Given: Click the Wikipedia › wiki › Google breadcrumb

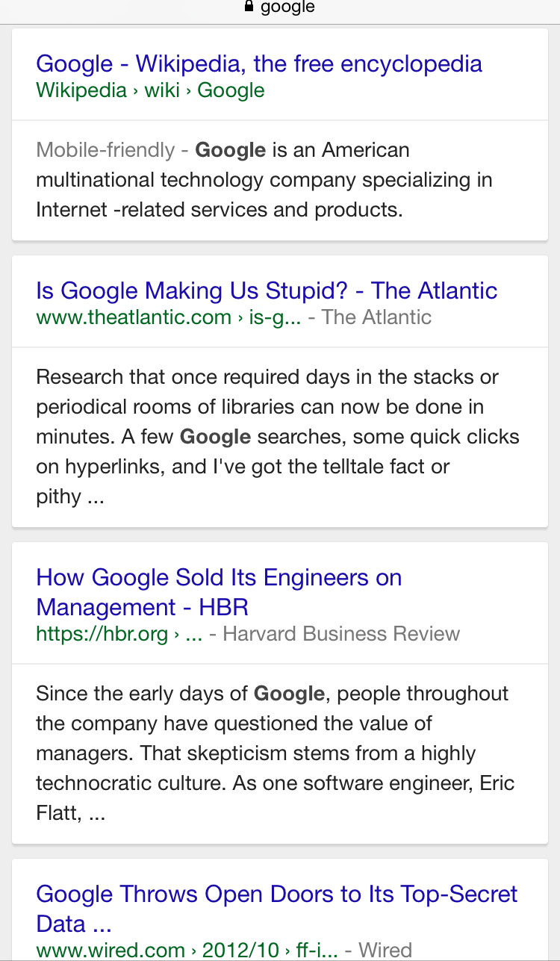Looking at the screenshot, I should click(150, 90).
